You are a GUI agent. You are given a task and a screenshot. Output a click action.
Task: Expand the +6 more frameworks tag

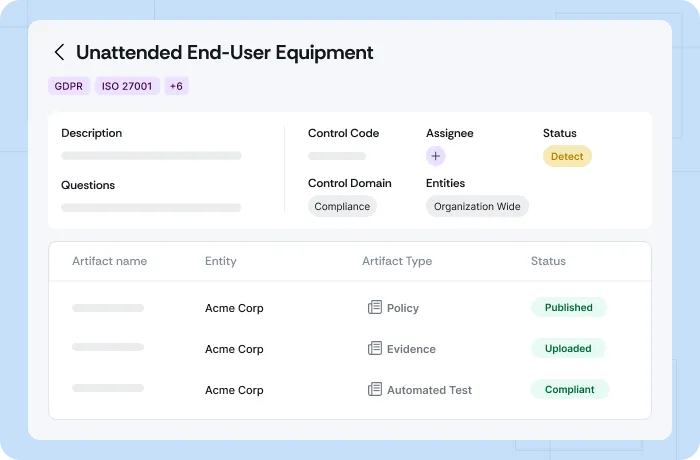pos(176,86)
